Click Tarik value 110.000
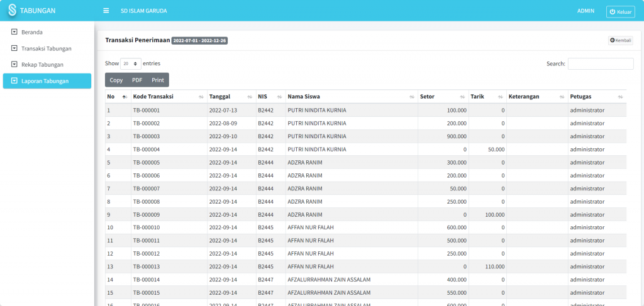Image resolution: width=644 pixels, height=306 pixels. 494,266
